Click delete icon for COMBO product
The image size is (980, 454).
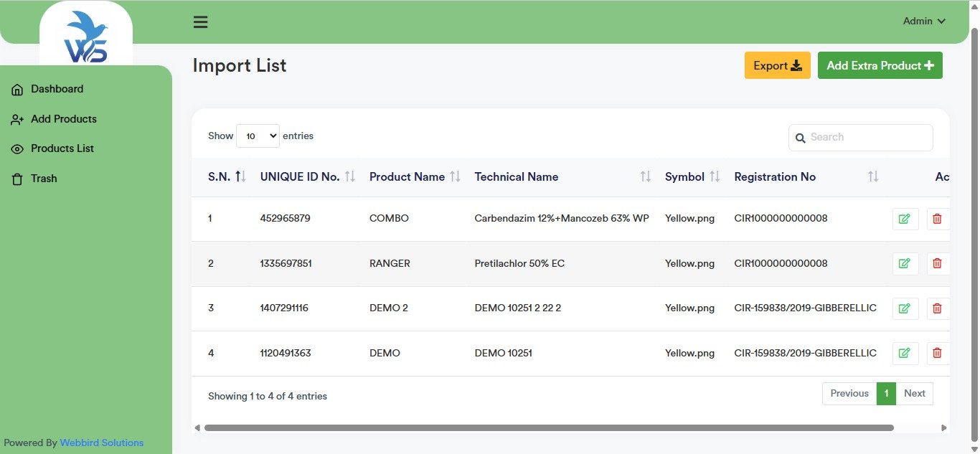coord(937,219)
